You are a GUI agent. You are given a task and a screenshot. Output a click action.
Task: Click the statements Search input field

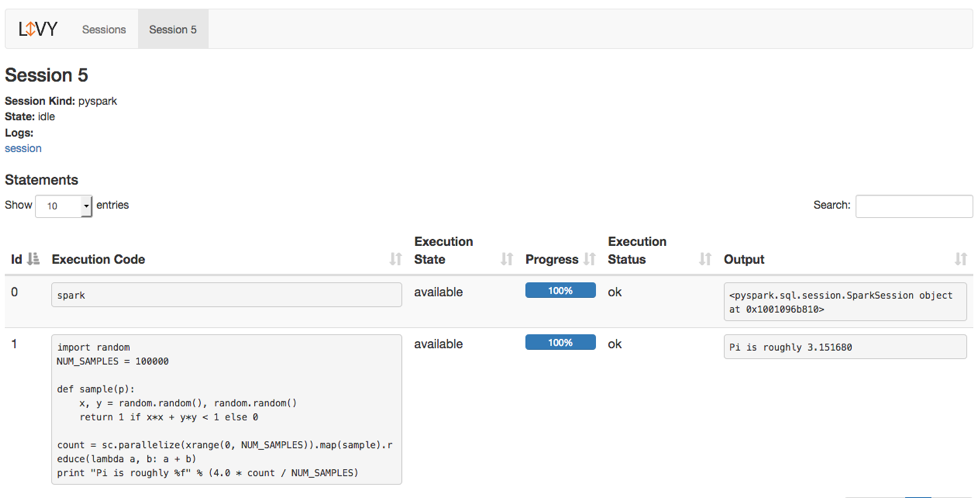913,206
